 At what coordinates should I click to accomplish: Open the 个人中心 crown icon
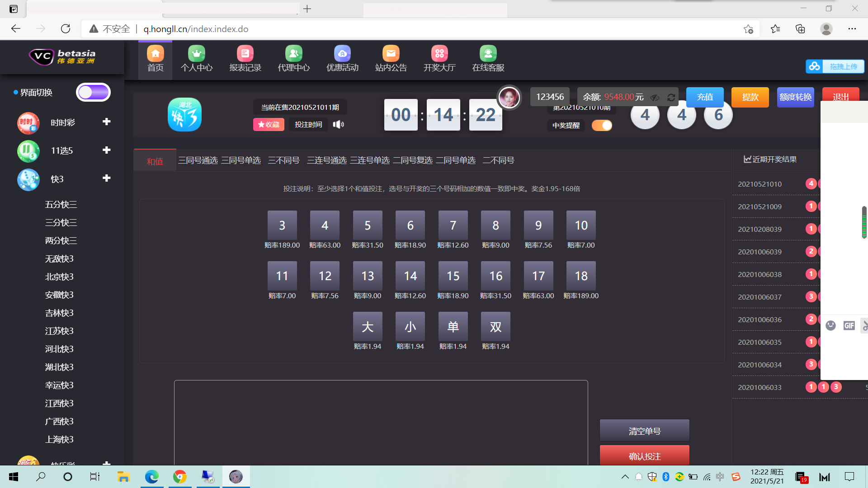pos(196,54)
